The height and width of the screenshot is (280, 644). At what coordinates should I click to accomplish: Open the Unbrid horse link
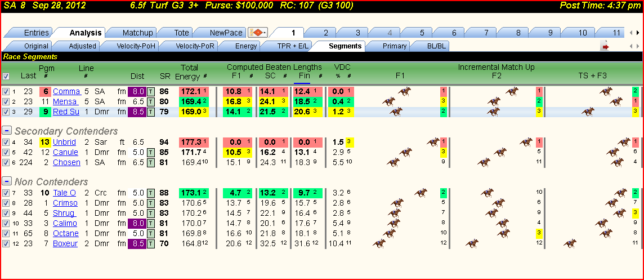65,143
